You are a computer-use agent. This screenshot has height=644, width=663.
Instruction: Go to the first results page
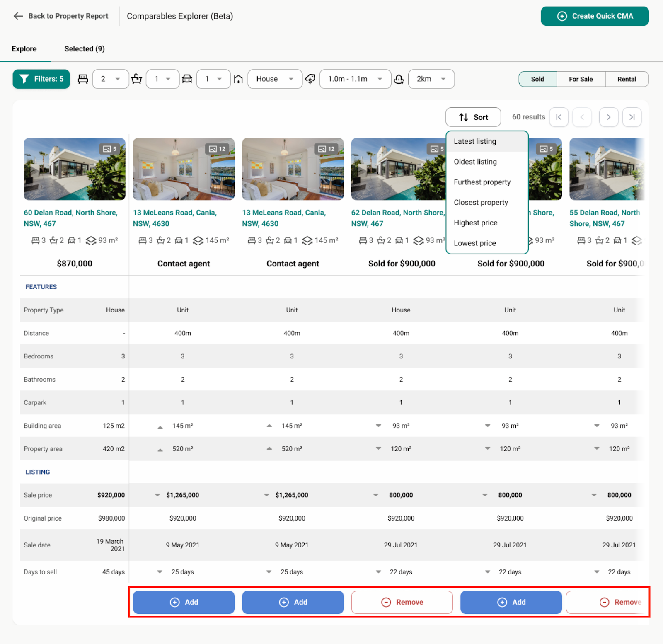(x=559, y=117)
